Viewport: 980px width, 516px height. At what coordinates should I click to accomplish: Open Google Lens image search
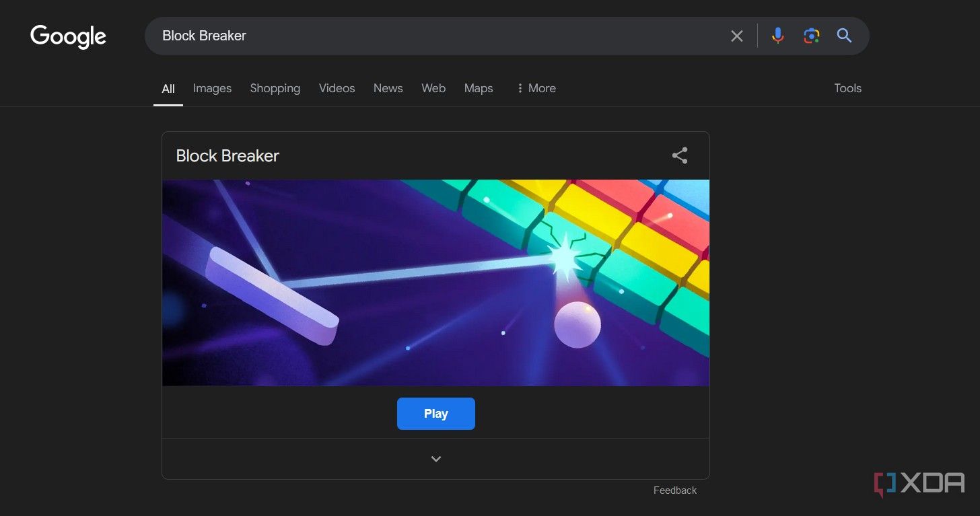point(811,36)
